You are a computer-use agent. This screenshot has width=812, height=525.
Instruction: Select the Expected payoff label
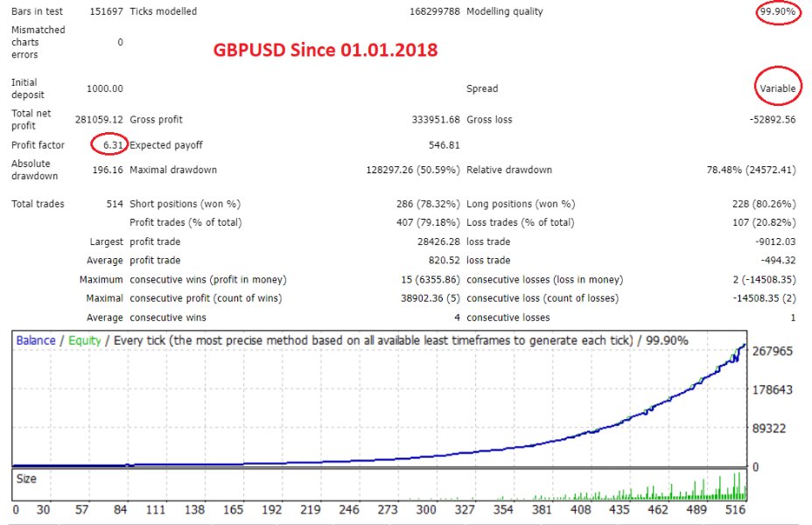[165, 145]
